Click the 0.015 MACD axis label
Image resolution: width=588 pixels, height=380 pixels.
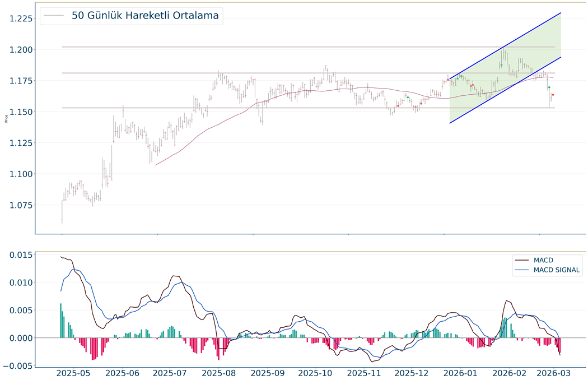coord(17,256)
